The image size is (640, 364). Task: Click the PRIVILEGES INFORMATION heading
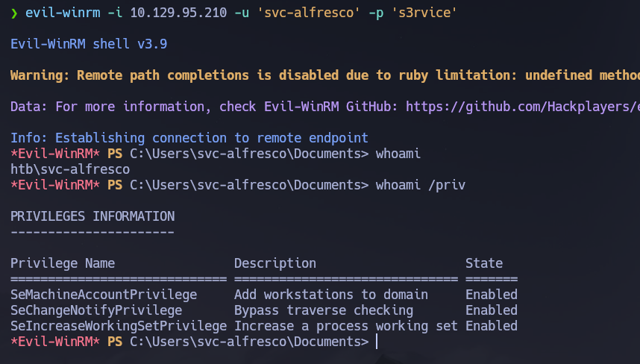tap(92, 216)
